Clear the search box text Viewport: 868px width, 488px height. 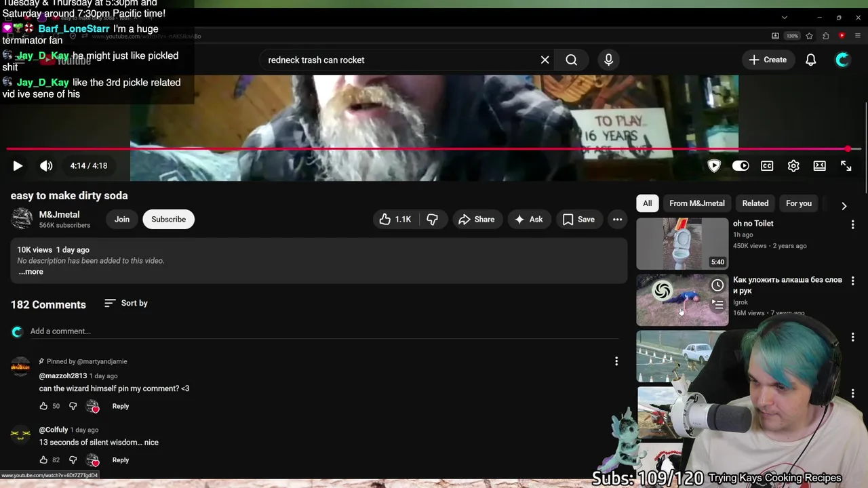[x=545, y=60]
